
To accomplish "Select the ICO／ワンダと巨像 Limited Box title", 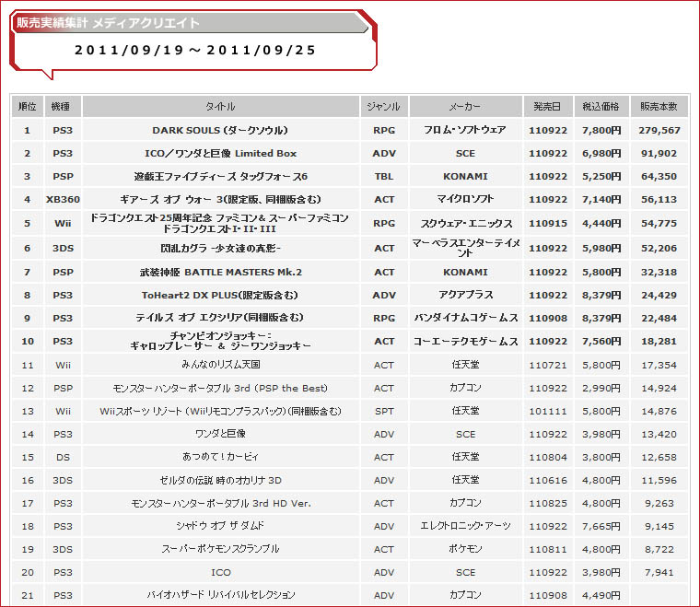I will coord(220,154).
